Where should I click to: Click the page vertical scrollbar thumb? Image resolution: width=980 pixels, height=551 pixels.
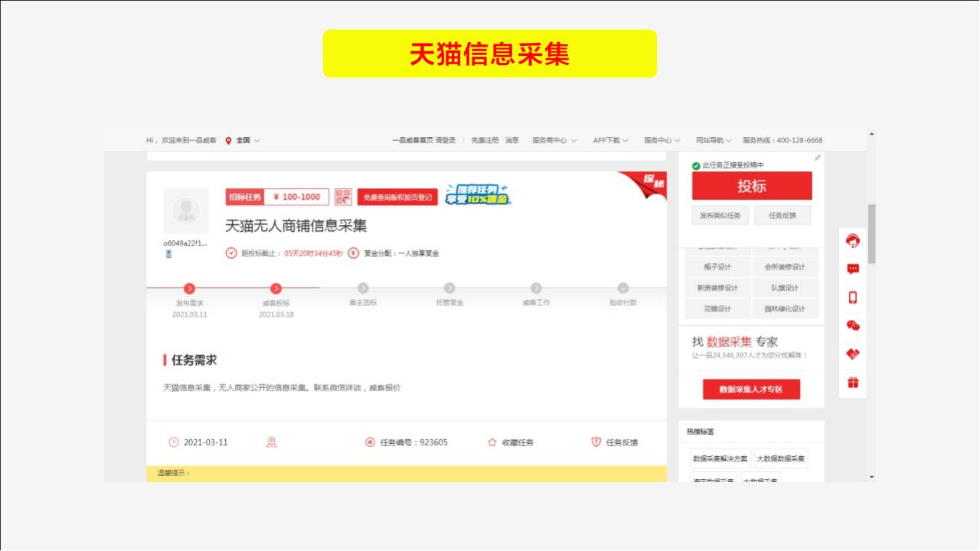point(872,233)
